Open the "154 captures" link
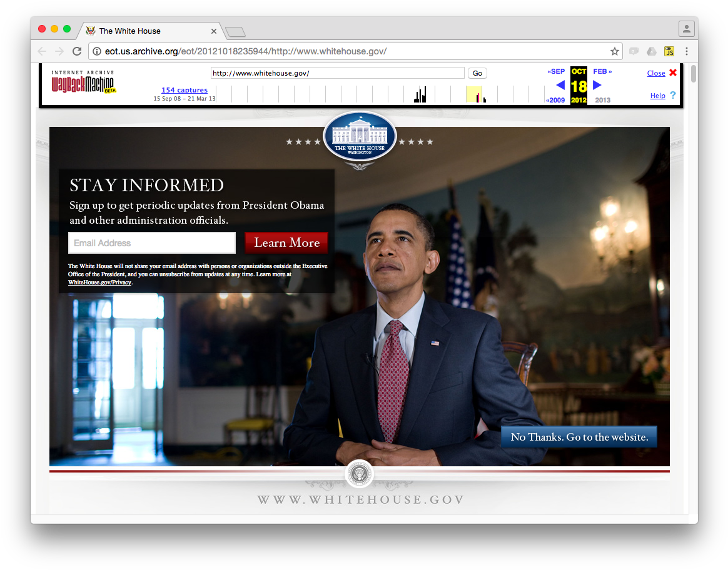 (184, 90)
